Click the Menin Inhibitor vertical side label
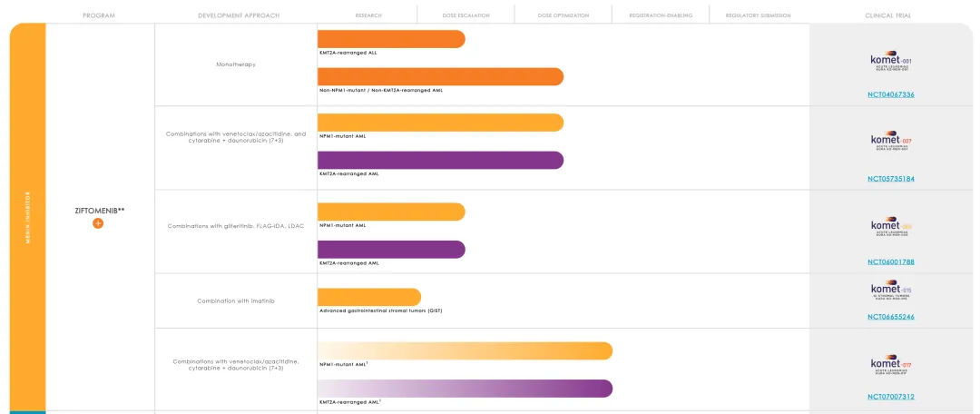The width and height of the screenshot is (980, 414). (x=27, y=218)
